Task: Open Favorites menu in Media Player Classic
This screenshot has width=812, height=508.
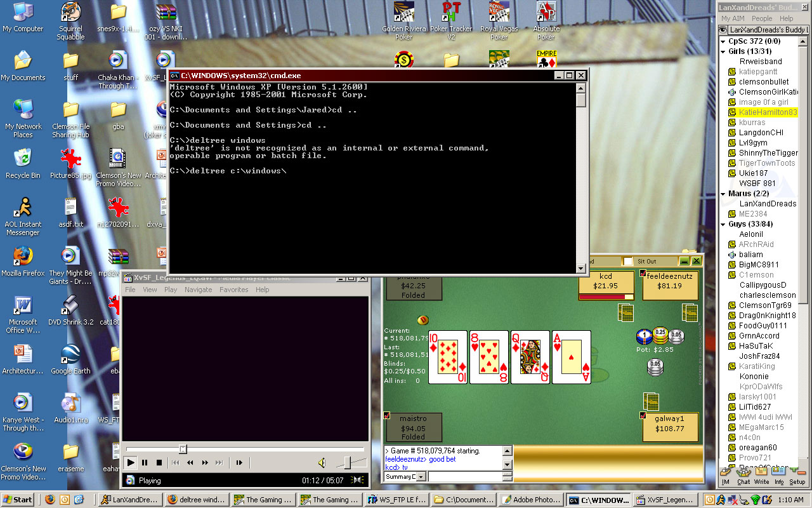Action: pos(234,290)
